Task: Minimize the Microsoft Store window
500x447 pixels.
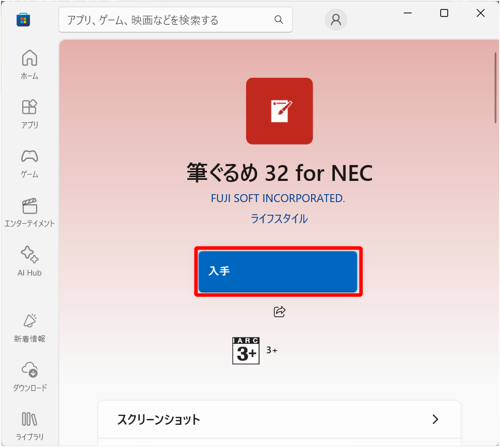Action: tap(408, 13)
